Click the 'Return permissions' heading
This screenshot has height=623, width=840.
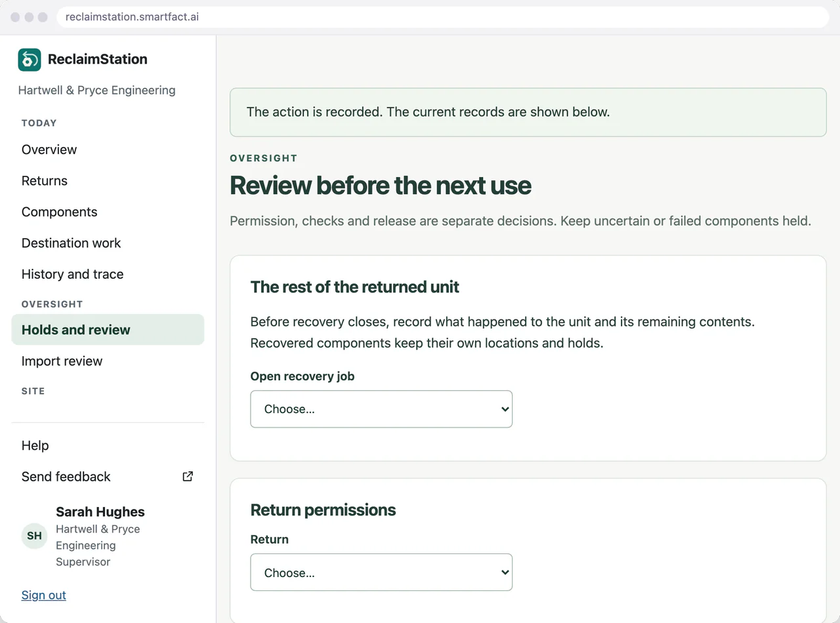324,510
